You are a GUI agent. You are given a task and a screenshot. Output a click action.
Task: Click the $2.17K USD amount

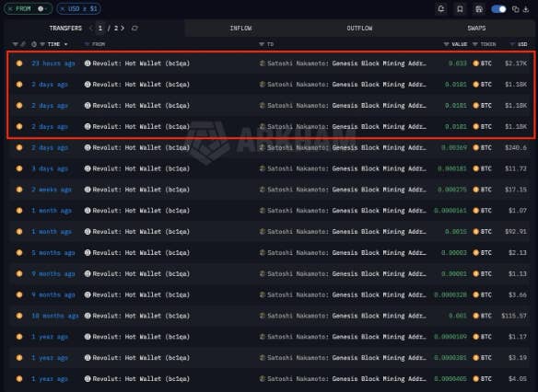(x=516, y=63)
